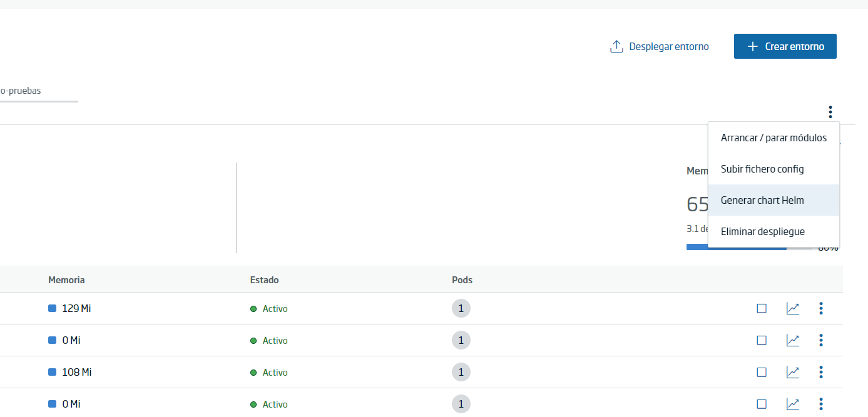The image size is (868, 417).
Task: Tick the checkbox on the first 0 Mi row
Action: click(762, 340)
